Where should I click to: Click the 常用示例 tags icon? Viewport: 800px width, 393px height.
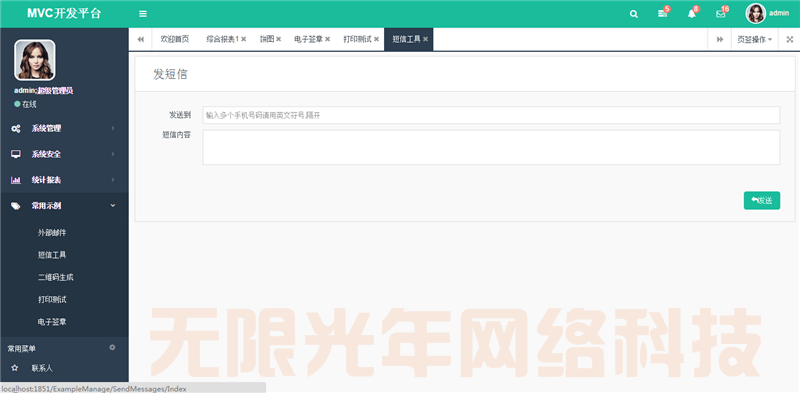click(16, 206)
